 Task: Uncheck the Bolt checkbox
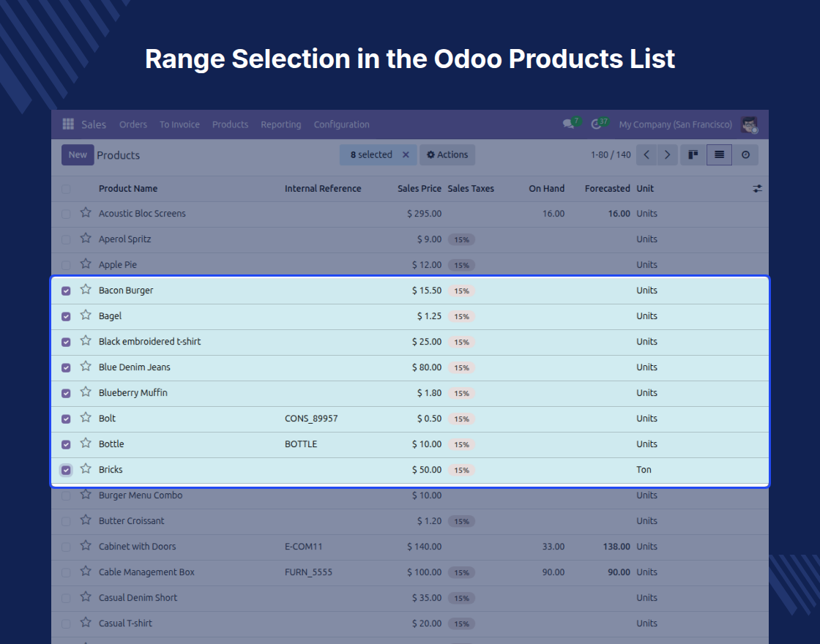point(66,419)
